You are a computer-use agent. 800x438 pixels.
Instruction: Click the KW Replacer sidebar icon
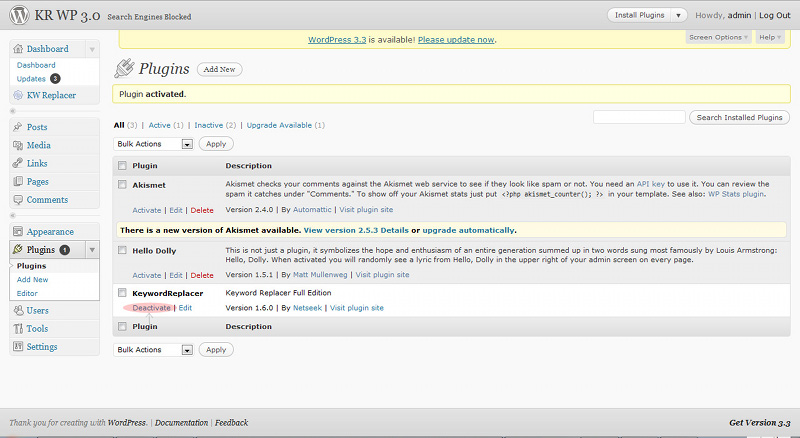(x=18, y=95)
